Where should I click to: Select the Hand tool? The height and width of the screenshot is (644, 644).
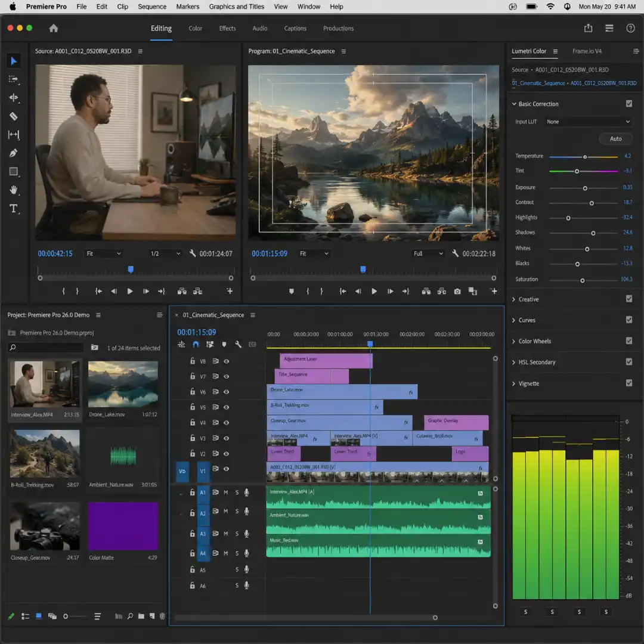[14, 190]
